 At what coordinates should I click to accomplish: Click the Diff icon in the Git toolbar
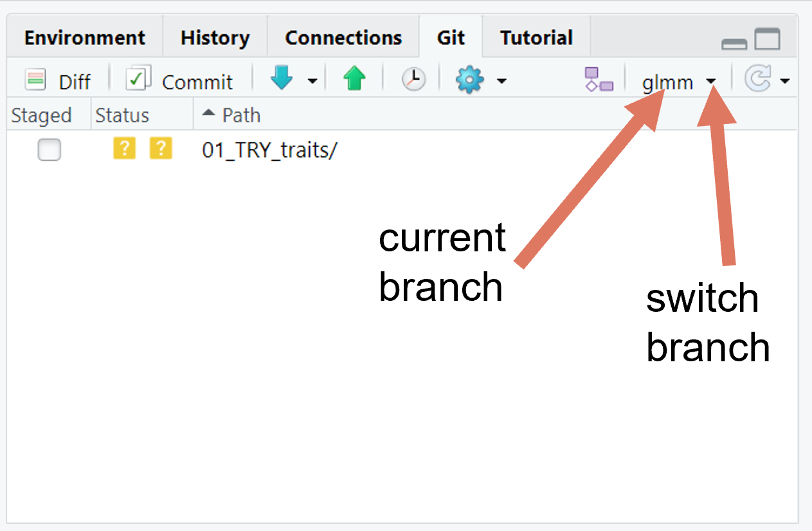click(x=37, y=80)
